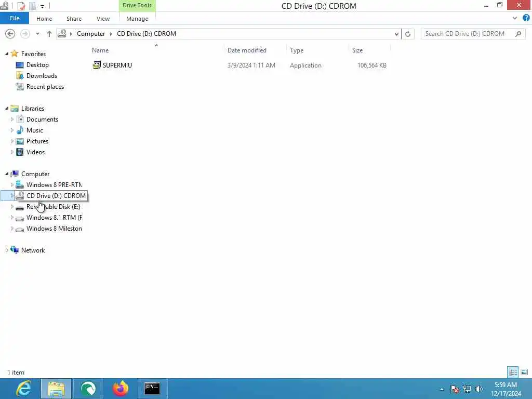
Task: Show hidden system tray icons
Action: click(442, 389)
